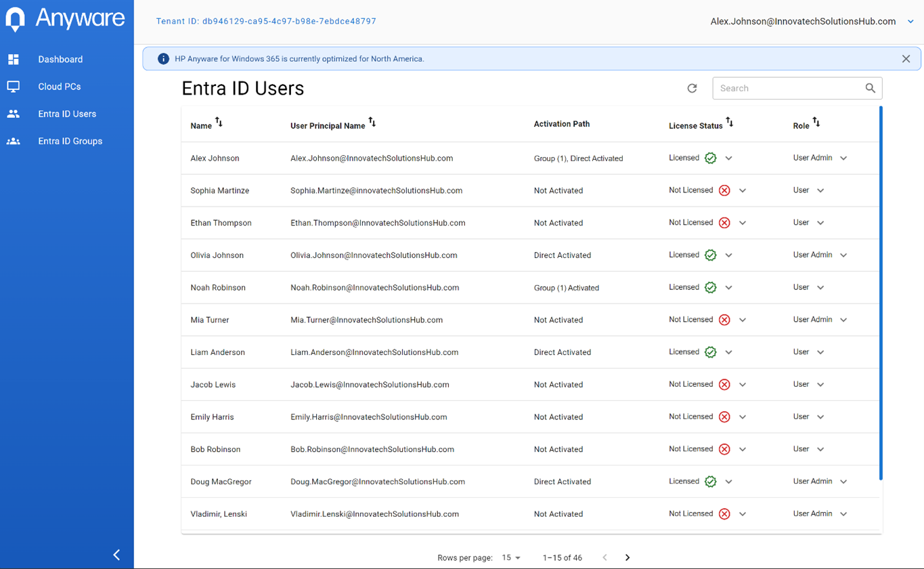Screen dimensions: 924x569
Task: Click Doug MacGregor's Direct Activated cell
Action: 563,482
